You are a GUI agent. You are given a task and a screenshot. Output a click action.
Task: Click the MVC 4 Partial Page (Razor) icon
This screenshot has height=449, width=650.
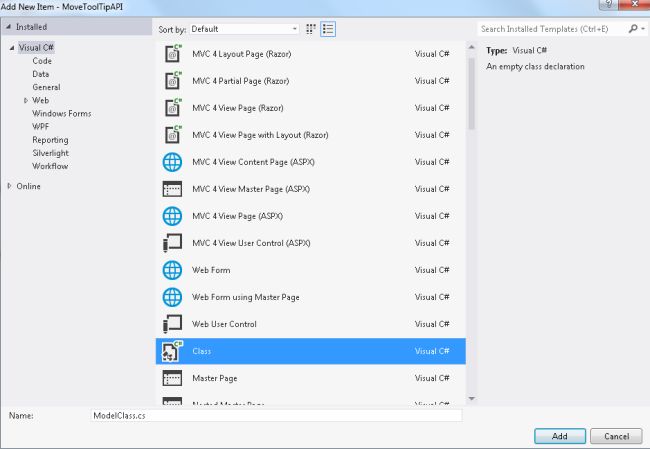pyautogui.click(x=172, y=80)
